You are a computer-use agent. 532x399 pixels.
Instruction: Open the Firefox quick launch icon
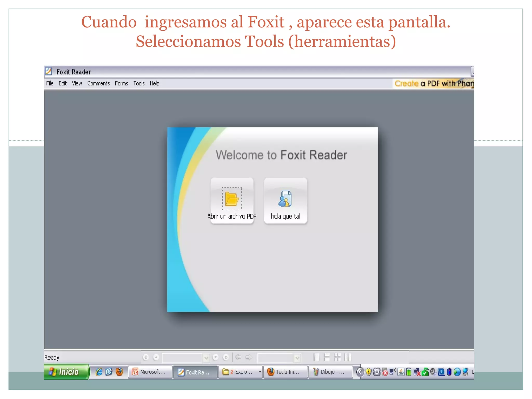pyautogui.click(x=119, y=372)
